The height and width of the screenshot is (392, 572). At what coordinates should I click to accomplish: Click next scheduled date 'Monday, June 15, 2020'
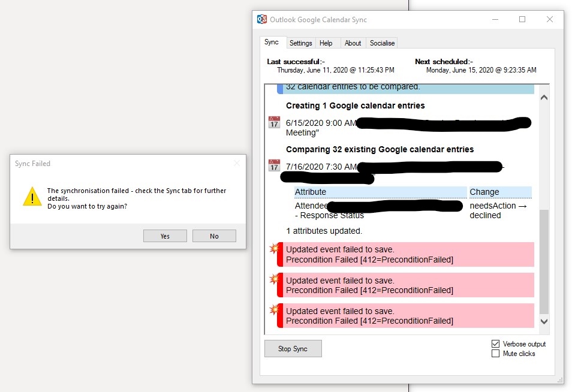click(460, 70)
